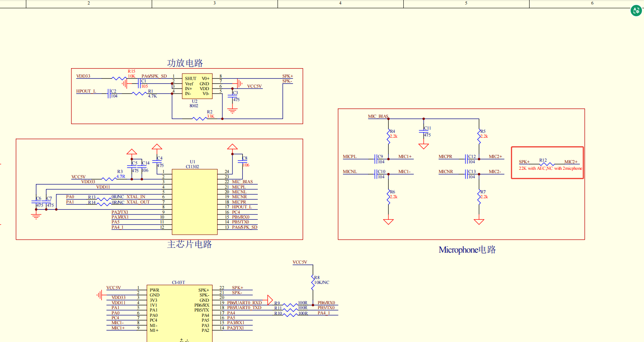Select the R2 33K feedback resistor

[199, 119]
